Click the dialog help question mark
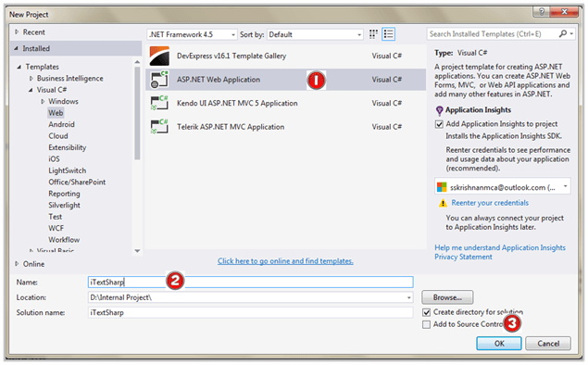The width and height of the screenshot is (588, 365). click(541, 12)
